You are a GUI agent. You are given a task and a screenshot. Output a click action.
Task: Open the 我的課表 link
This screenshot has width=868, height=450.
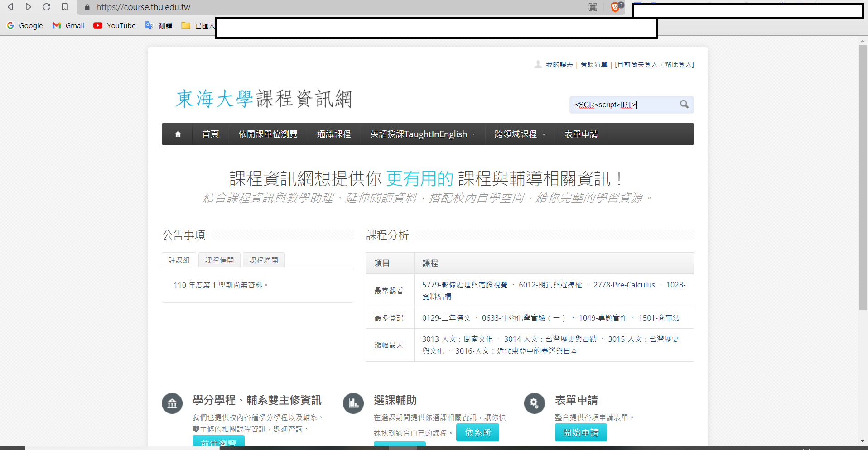tap(559, 65)
